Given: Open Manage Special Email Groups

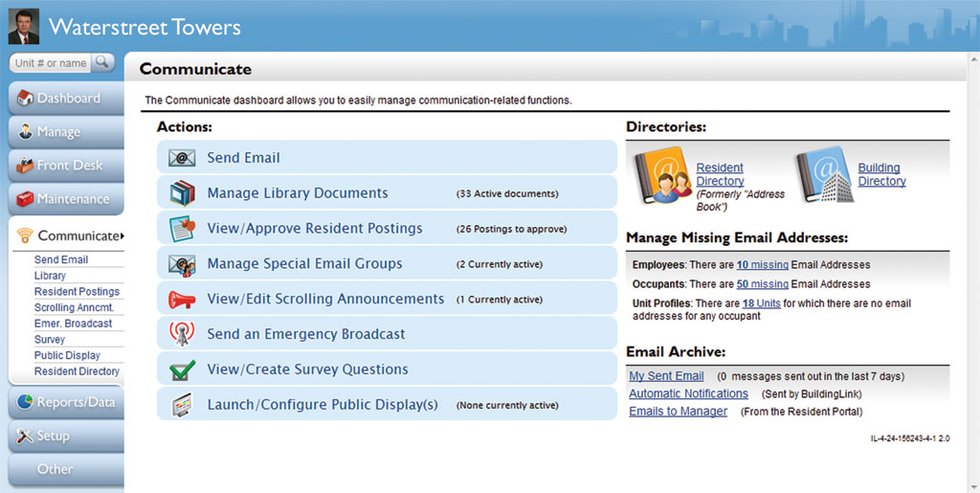Looking at the screenshot, I should point(387,263).
